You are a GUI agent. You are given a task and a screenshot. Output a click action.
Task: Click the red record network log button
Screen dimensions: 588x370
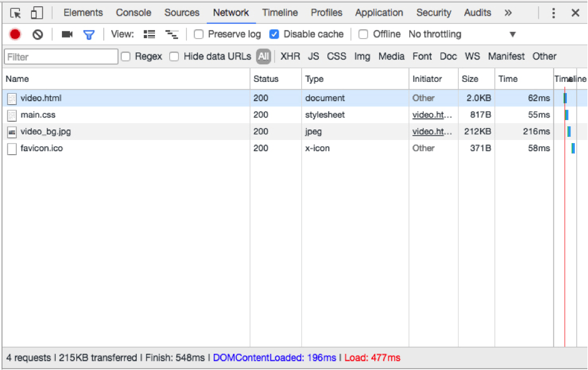coord(15,34)
